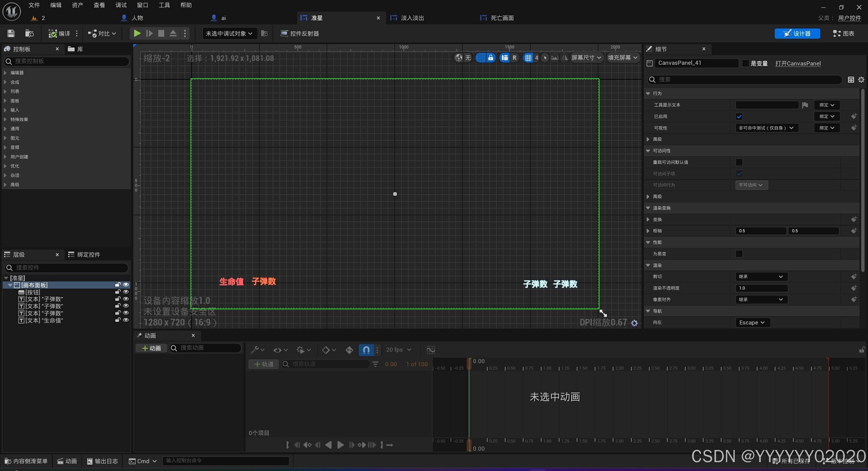The width and height of the screenshot is (868, 471).
Task: Toggle the 是变量 (Is Variable) checkbox
Action: click(745, 63)
